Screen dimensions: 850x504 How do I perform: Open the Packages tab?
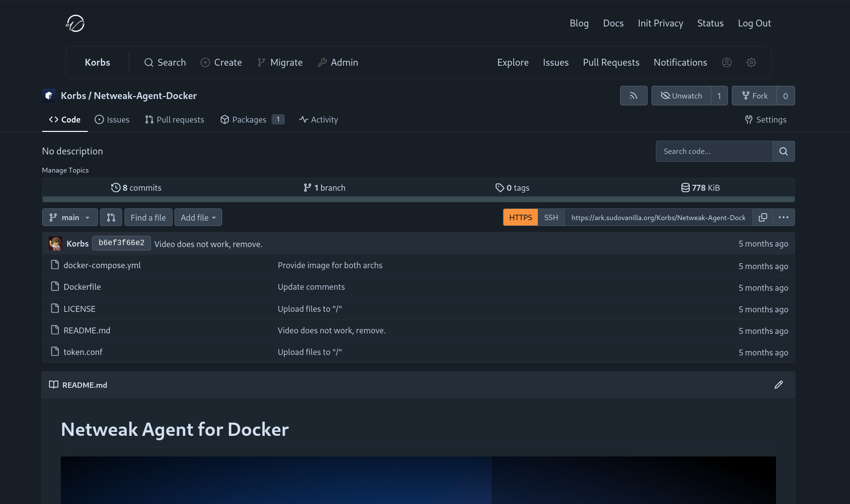pyautogui.click(x=252, y=120)
